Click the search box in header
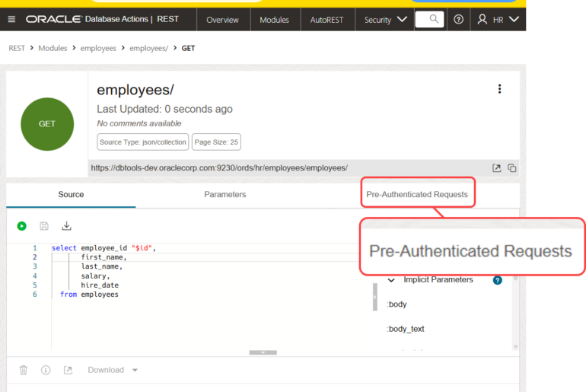This screenshot has height=392, width=586. point(429,19)
